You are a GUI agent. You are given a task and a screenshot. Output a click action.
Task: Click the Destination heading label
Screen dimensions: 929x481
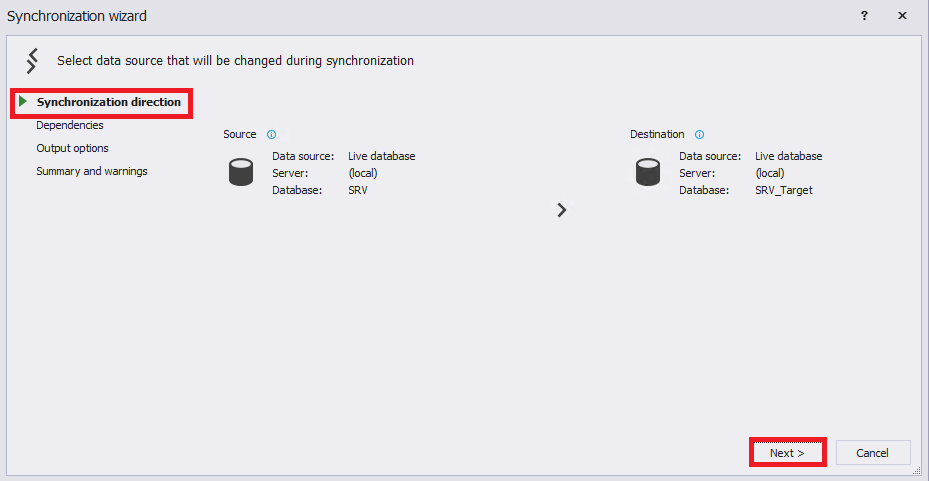pos(657,134)
